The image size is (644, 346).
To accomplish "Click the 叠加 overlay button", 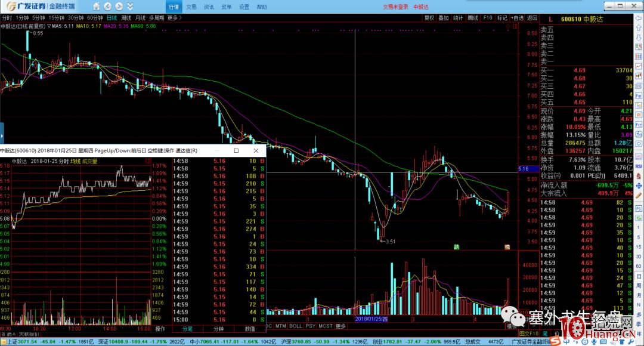I will (444, 18).
